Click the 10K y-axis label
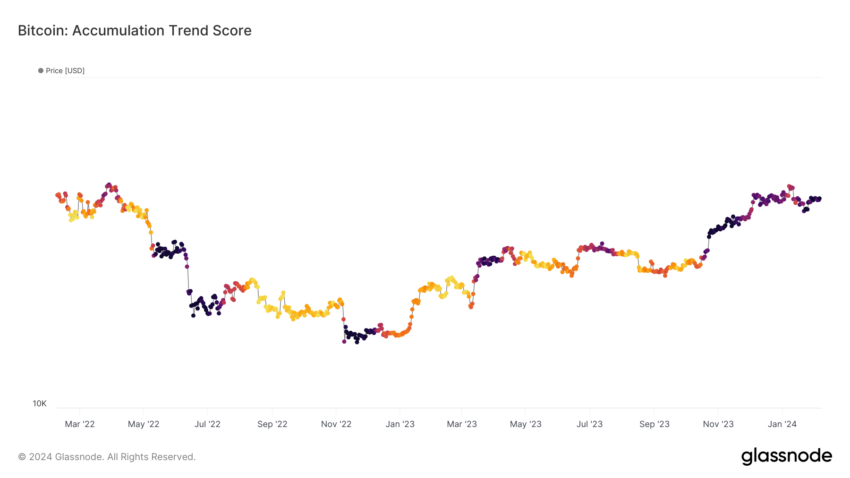This screenshot has width=850, height=478. point(39,404)
